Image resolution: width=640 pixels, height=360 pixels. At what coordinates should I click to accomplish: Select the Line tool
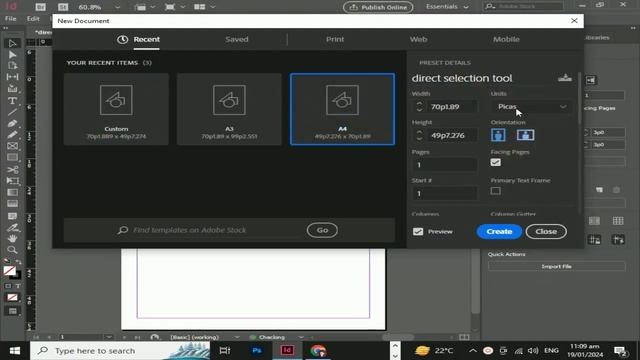click(12, 112)
